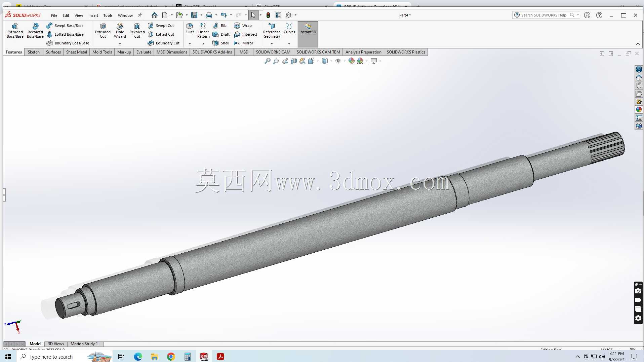
Task: Select the Extruded Boss/Base tool
Action: pyautogui.click(x=15, y=30)
